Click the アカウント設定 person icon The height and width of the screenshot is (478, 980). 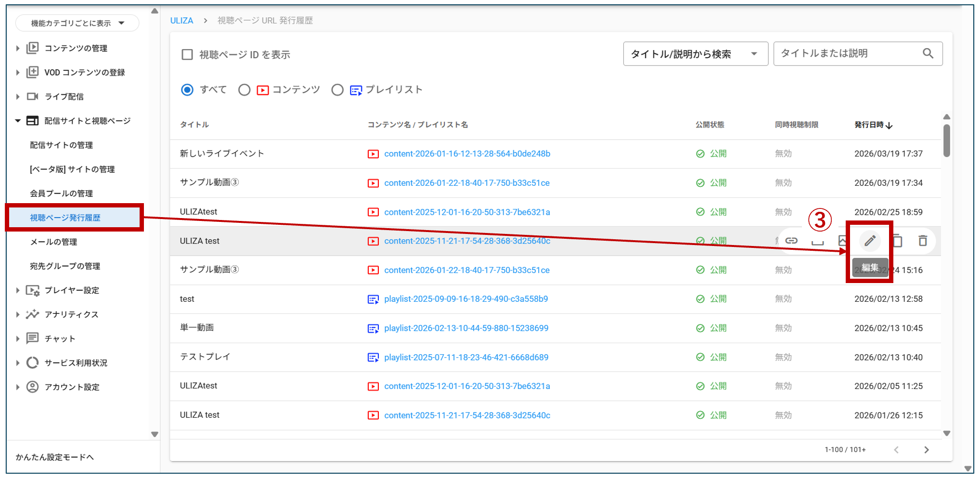[32, 387]
